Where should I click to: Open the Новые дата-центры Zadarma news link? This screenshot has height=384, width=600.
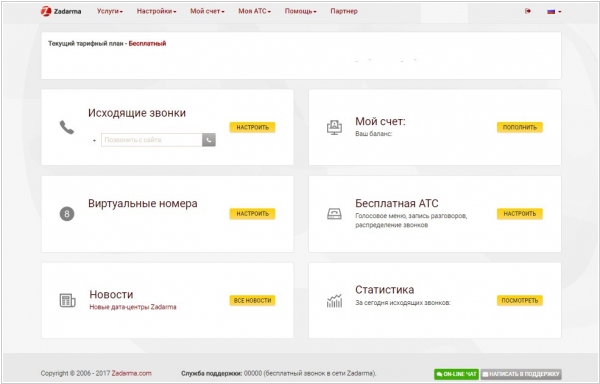click(133, 307)
